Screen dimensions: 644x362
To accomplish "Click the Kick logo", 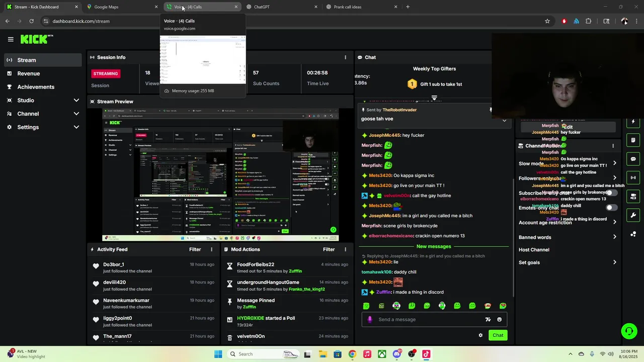I will pyautogui.click(x=36, y=39).
